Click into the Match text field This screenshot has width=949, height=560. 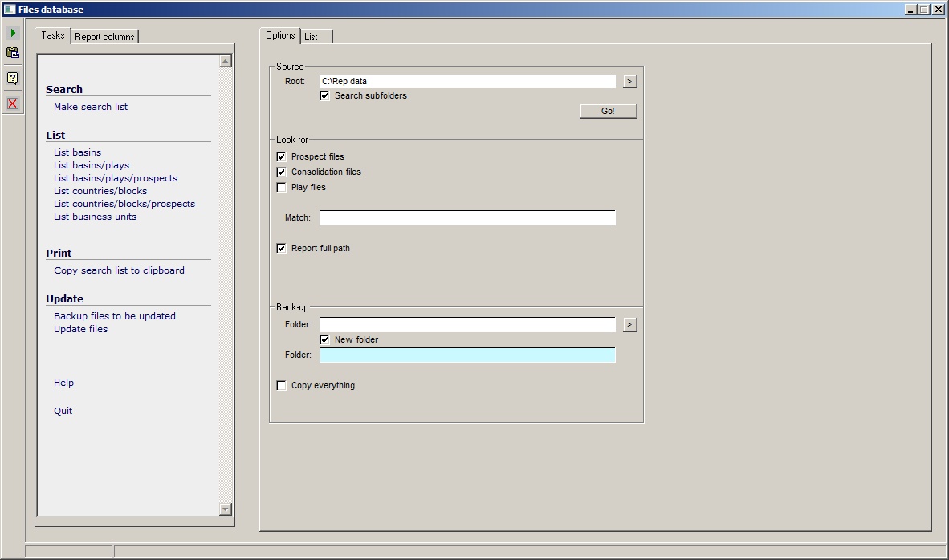click(467, 217)
